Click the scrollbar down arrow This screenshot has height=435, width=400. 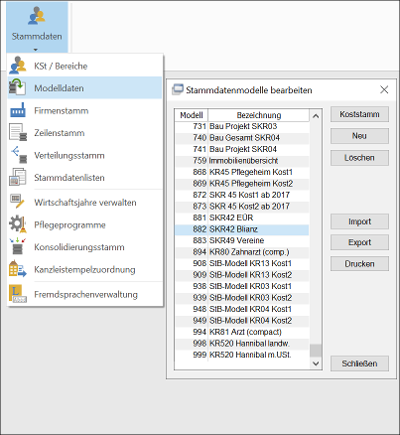pyautogui.click(x=316, y=363)
